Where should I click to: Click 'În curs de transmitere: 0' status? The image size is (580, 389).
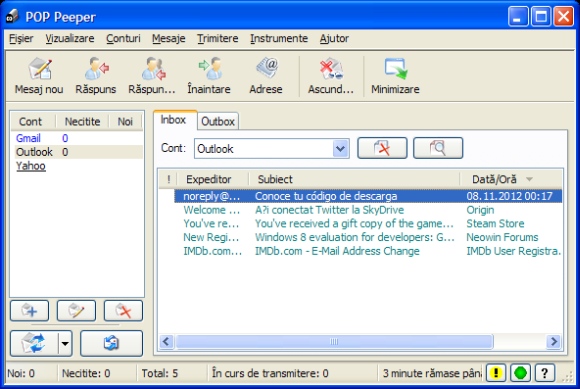[x=270, y=373]
